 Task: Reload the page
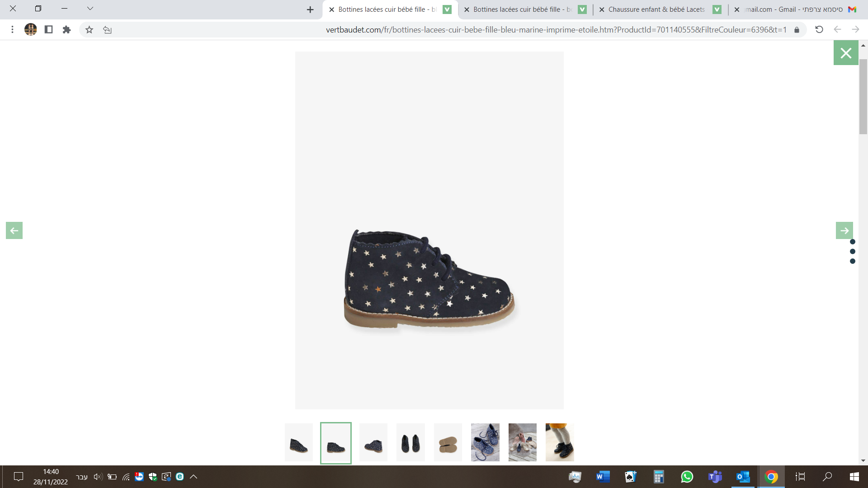coord(819,30)
